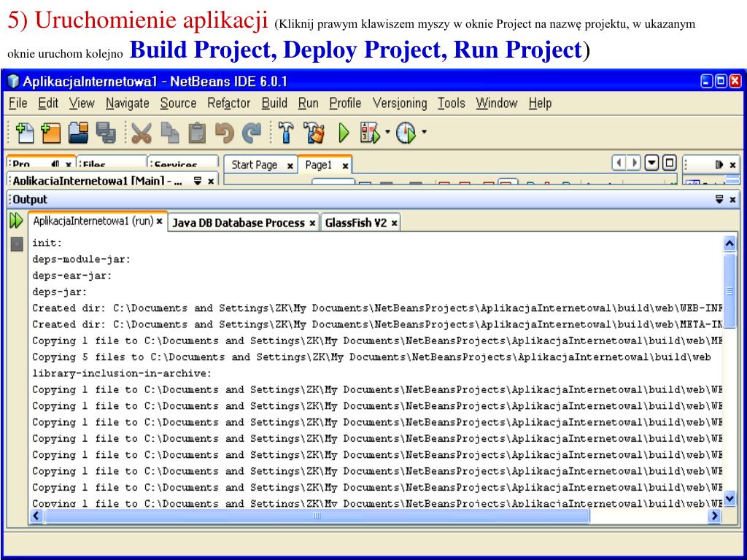This screenshot has width=747, height=560.
Task: Click the Cut scissors icon
Action: (x=141, y=133)
